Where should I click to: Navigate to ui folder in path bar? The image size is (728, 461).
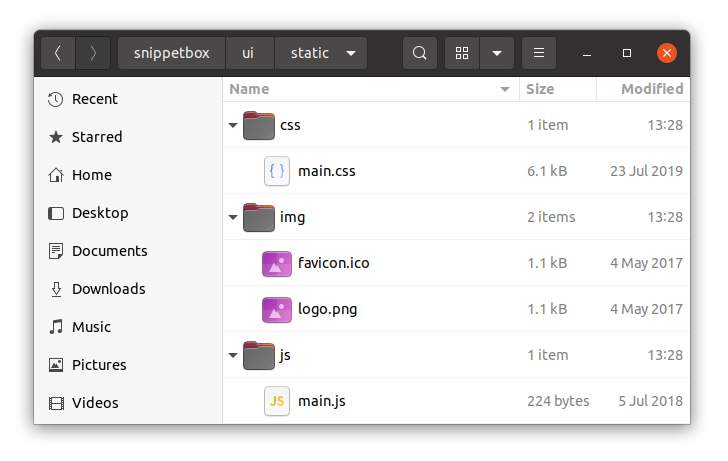coord(250,53)
